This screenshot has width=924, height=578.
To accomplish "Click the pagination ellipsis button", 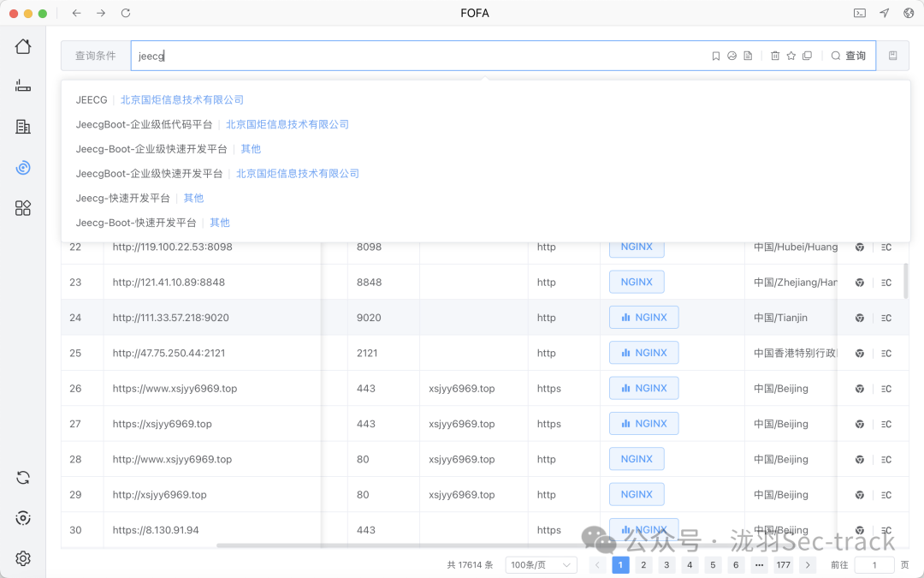I will tap(759, 565).
